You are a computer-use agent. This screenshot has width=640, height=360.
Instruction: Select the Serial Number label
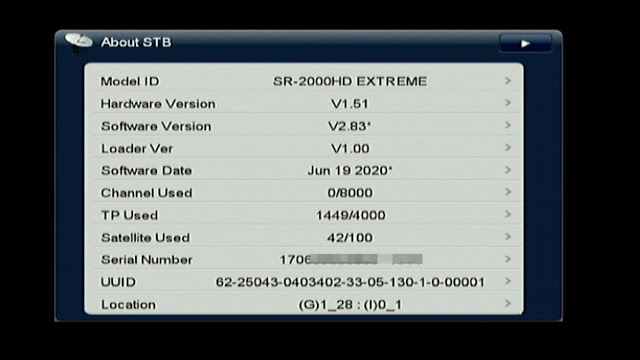tap(147, 260)
